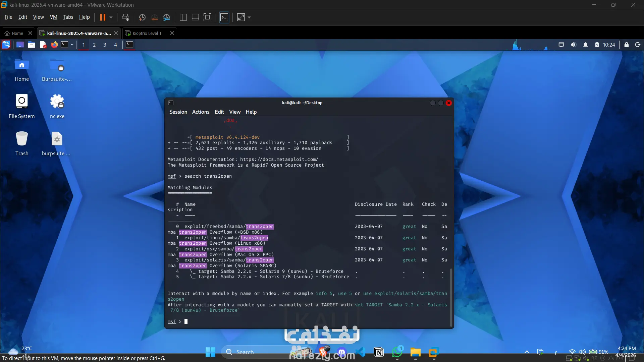Show hidden icons in Windows system tray
Screen dimensions: 644x362
(x=527, y=352)
